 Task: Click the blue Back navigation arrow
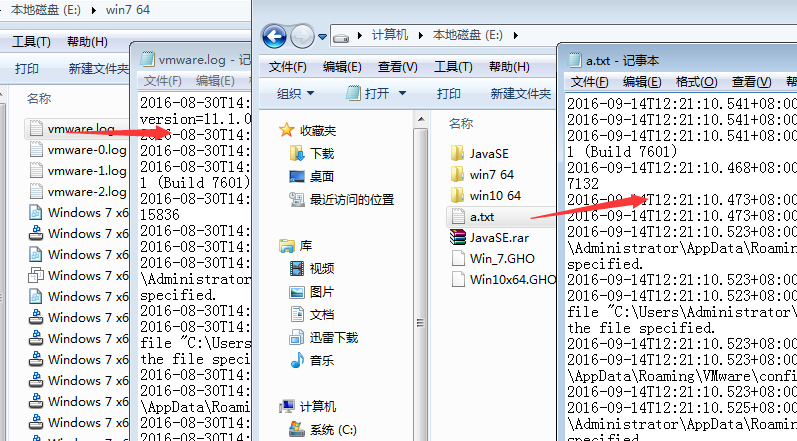(274, 36)
